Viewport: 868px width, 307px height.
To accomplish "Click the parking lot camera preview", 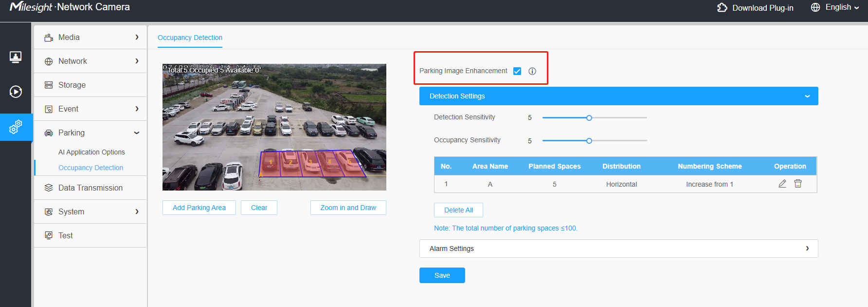I will tap(274, 127).
